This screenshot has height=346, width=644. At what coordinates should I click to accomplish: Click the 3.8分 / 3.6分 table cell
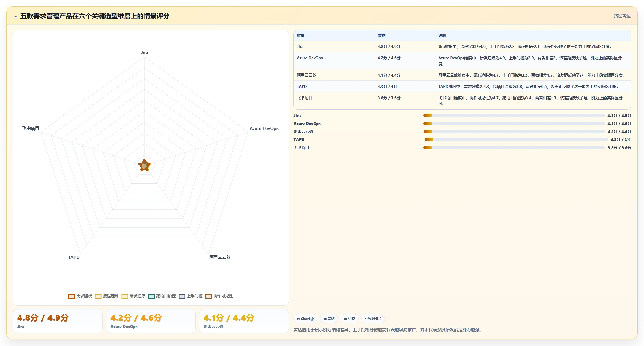coord(389,98)
